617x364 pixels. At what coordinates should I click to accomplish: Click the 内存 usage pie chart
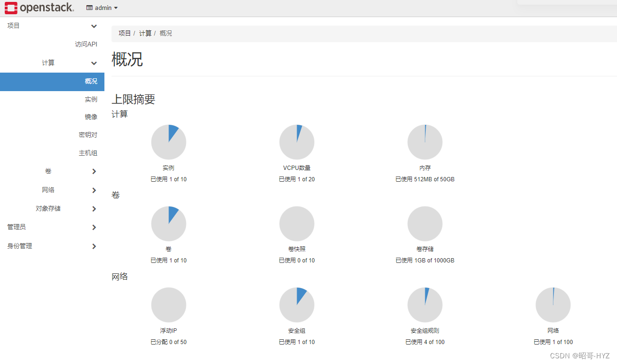[x=425, y=142]
